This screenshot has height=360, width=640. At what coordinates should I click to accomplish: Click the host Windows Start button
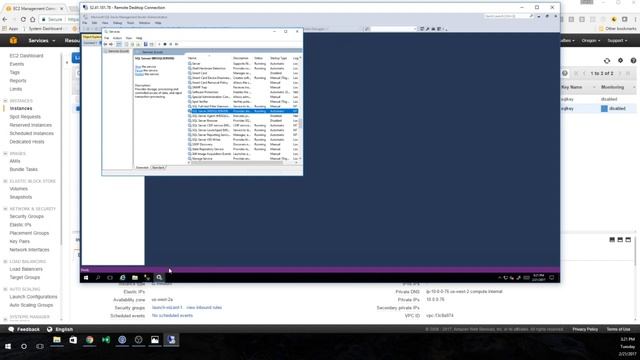8,346
